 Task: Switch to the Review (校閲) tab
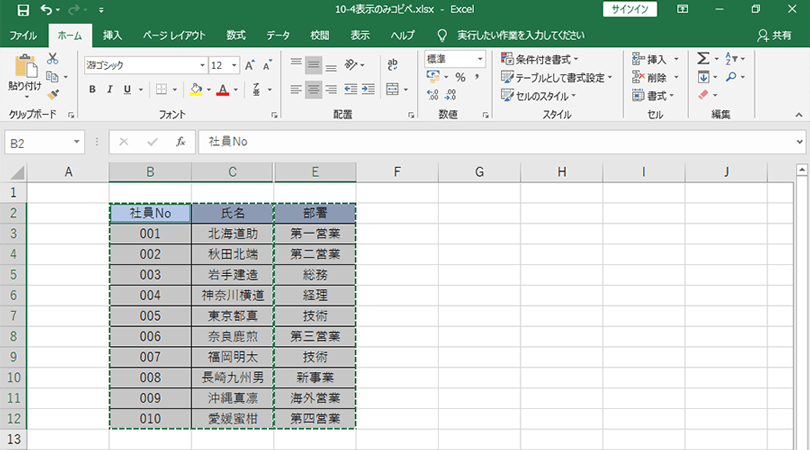[319, 36]
